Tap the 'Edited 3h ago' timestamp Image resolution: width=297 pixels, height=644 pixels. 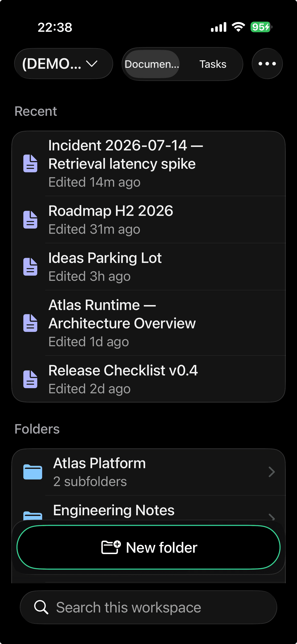point(90,277)
